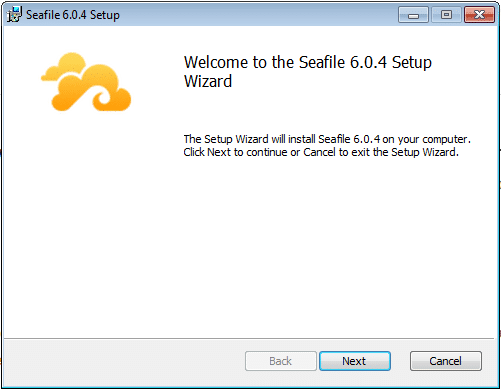Click the word "Wizard" under the heading
This screenshot has height=390, width=501.
pyautogui.click(x=208, y=81)
